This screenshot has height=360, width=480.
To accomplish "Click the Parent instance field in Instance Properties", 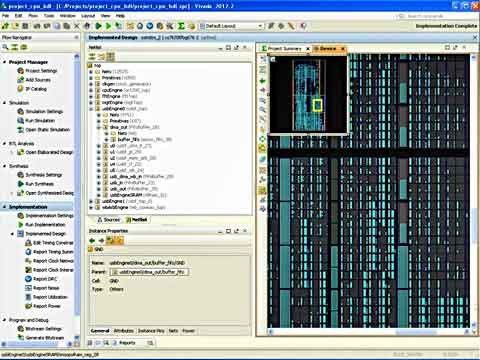I will [149, 272].
